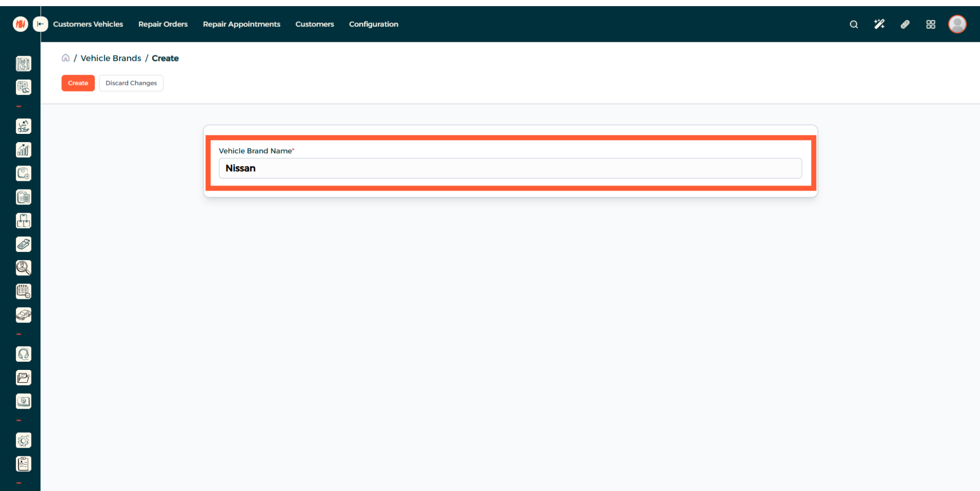Open the user profile avatar menu
Image resolution: width=980 pixels, height=491 pixels.
(x=957, y=24)
